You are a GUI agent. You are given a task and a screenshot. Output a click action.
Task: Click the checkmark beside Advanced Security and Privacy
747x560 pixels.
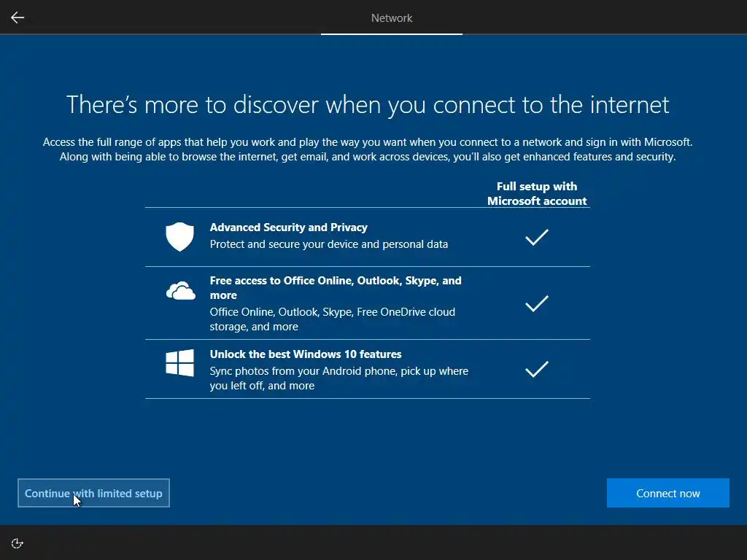[537, 237]
